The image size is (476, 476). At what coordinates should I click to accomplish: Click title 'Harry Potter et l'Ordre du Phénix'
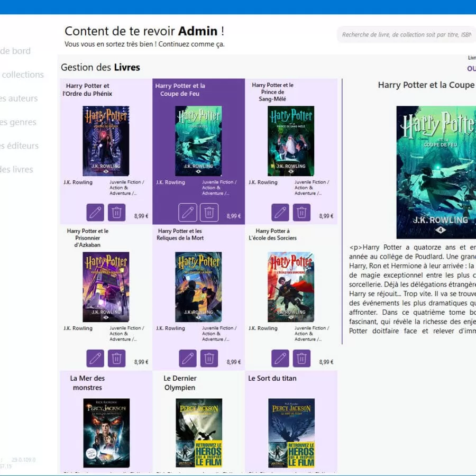point(87,89)
